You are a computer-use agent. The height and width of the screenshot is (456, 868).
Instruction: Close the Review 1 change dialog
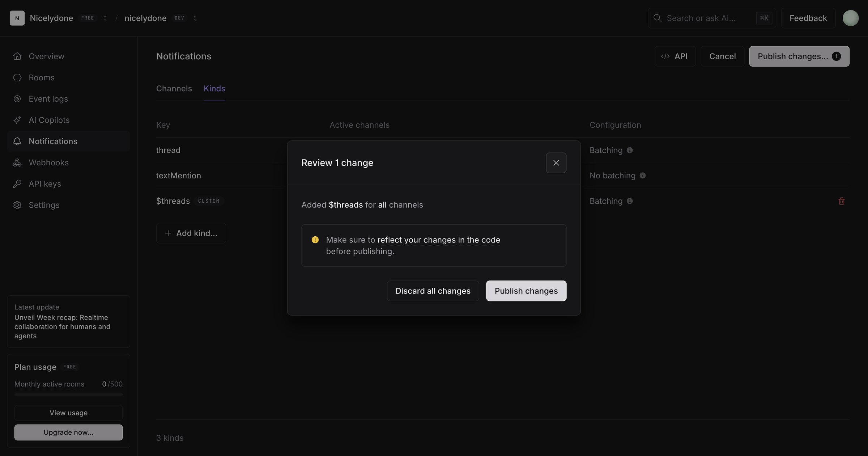point(556,163)
